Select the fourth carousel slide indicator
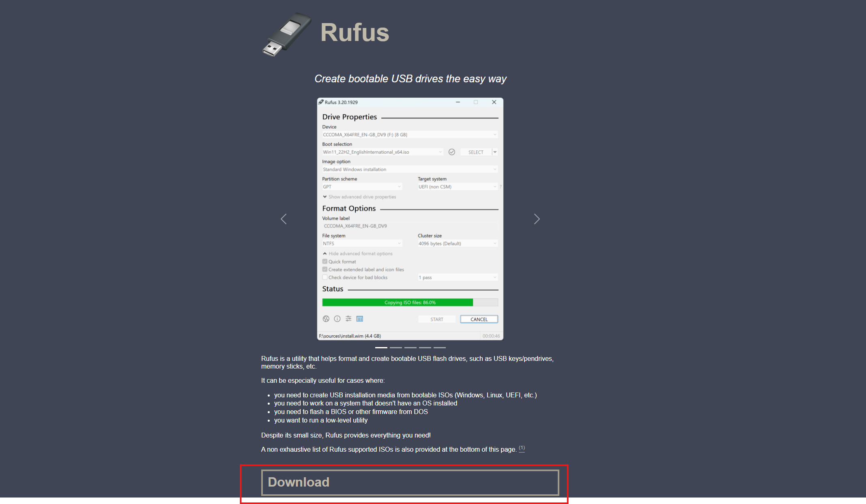This screenshot has height=504, width=866. pos(425,347)
